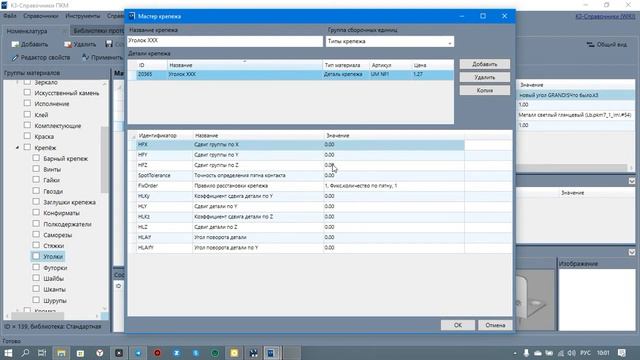
Task: Switch to the Библиотеки прототипов tab
Action: pyautogui.click(x=98, y=31)
